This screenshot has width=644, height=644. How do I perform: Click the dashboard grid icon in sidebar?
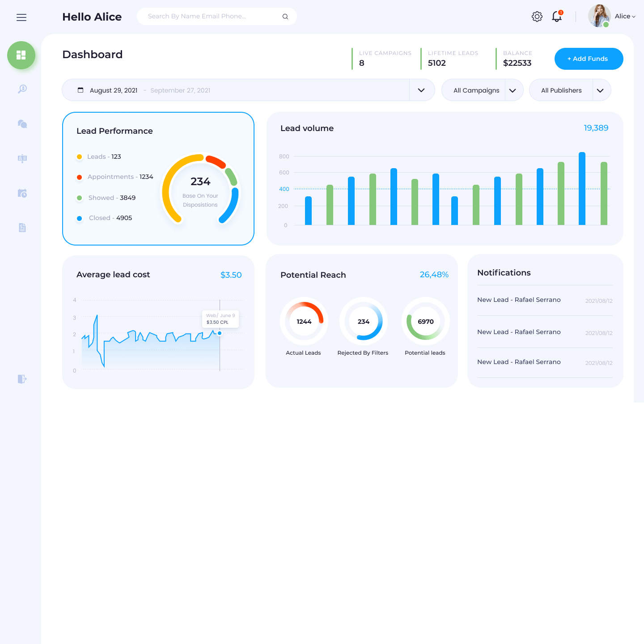click(21, 55)
